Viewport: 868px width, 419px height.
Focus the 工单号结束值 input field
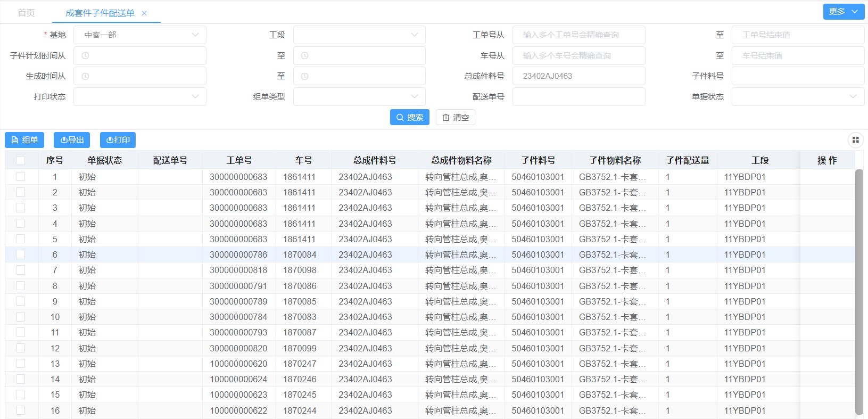798,35
